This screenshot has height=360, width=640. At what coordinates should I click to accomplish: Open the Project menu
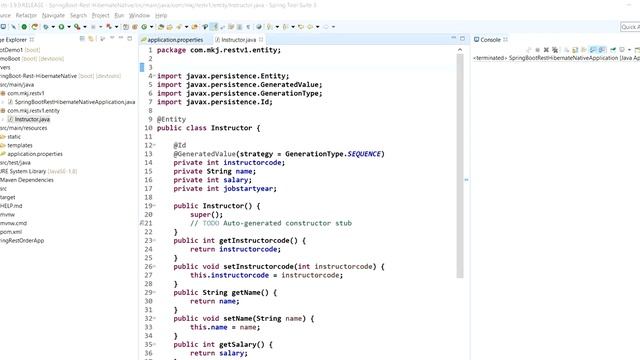point(100,16)
